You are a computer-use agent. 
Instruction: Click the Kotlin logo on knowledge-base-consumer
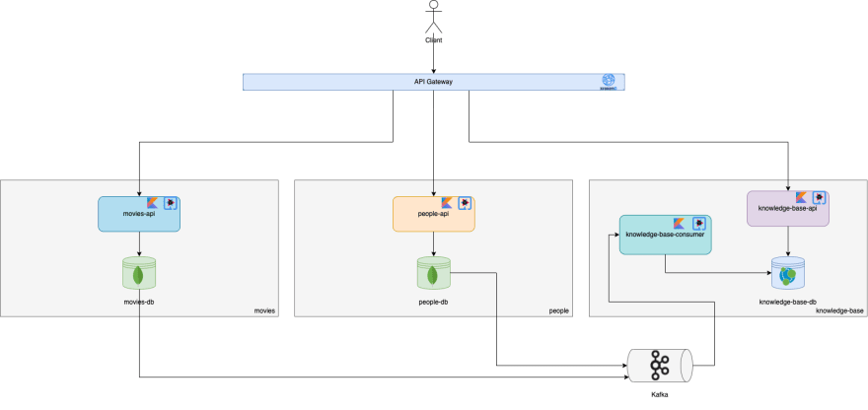pyautogui.click(x=680, y=223)
